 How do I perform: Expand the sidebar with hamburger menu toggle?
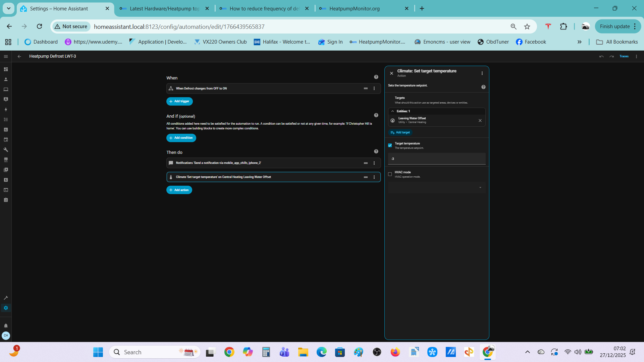6,56
